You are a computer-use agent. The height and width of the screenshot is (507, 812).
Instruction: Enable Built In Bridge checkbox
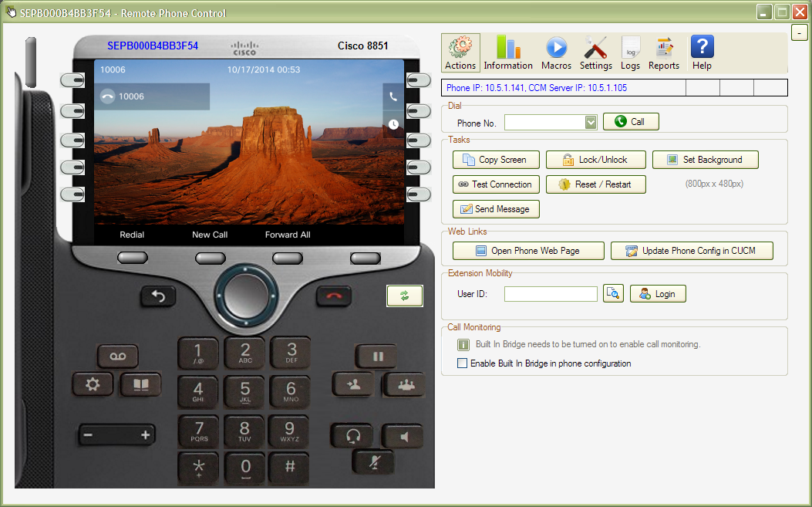coord(463,363)
